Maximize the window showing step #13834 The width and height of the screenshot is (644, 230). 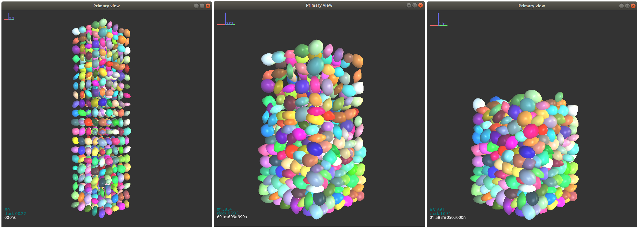pos(415,5)
